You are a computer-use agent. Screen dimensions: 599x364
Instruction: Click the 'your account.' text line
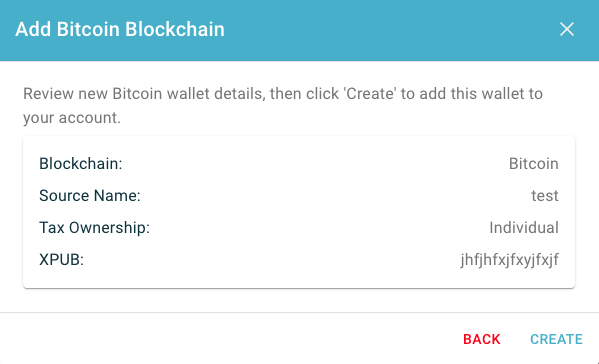pyautogui.click(x=72, y=118)
